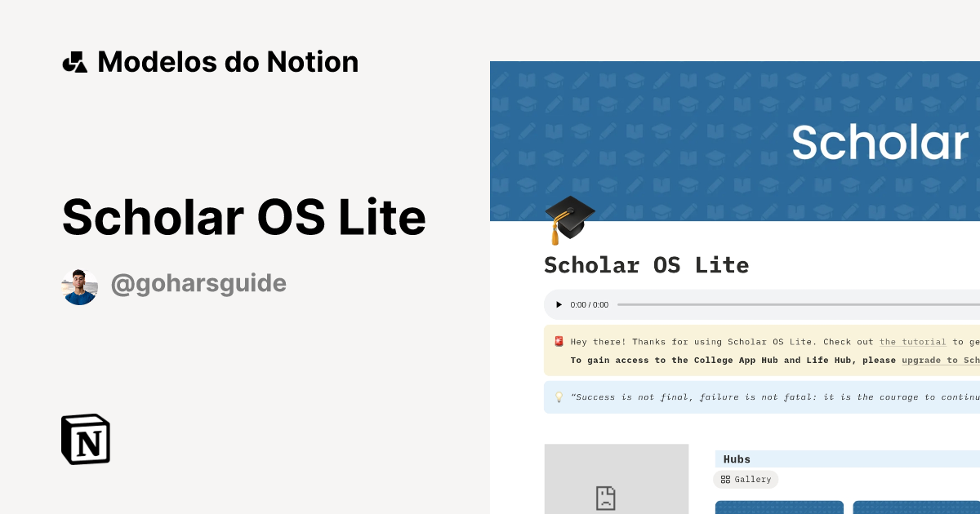Click the alarm clock icon in the welcome callout

559,342
